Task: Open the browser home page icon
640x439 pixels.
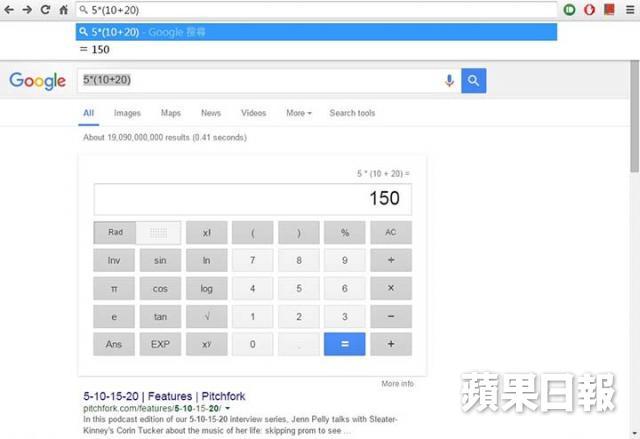Action: (64, 10)
